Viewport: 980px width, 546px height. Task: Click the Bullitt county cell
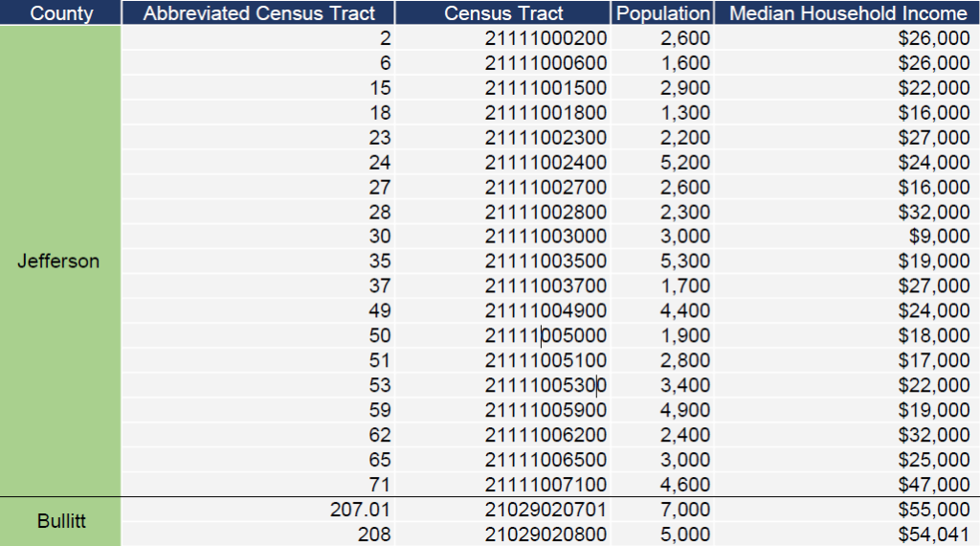(61, 522)
